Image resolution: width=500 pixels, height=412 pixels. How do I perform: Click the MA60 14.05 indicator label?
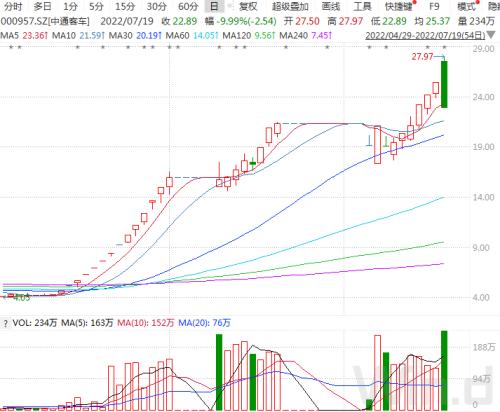(192, 35)
